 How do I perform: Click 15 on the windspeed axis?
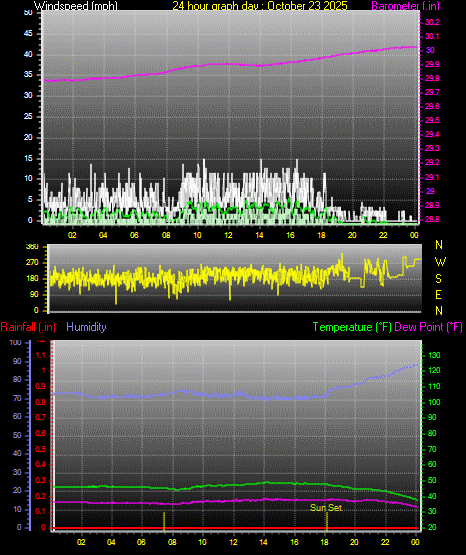click(28, 158)
